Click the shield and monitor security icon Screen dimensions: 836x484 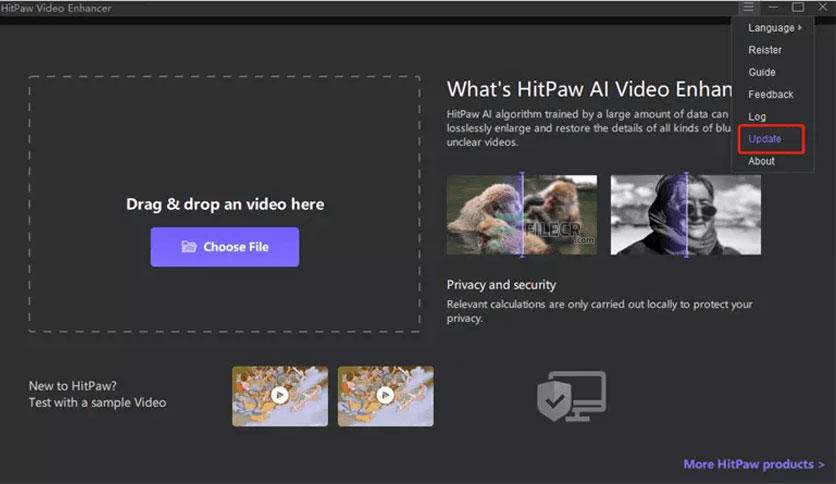click(572, 396)
